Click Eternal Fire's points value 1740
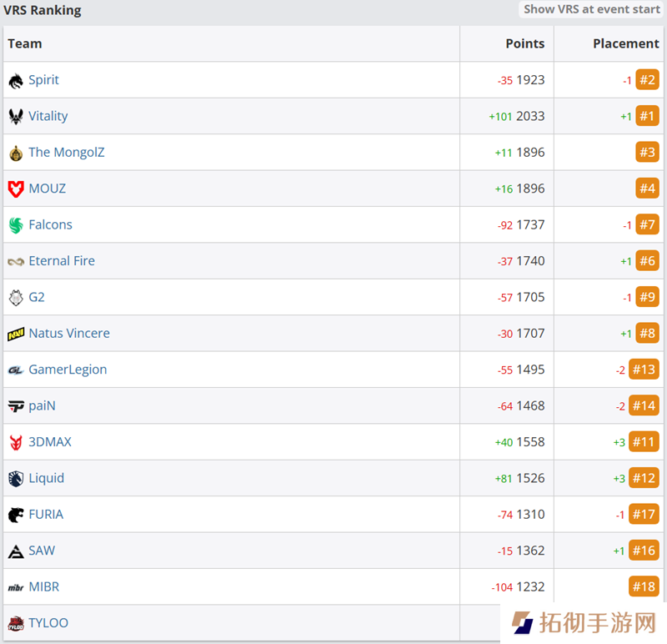This screenshot has height=644, width=667. coord(530,260)
